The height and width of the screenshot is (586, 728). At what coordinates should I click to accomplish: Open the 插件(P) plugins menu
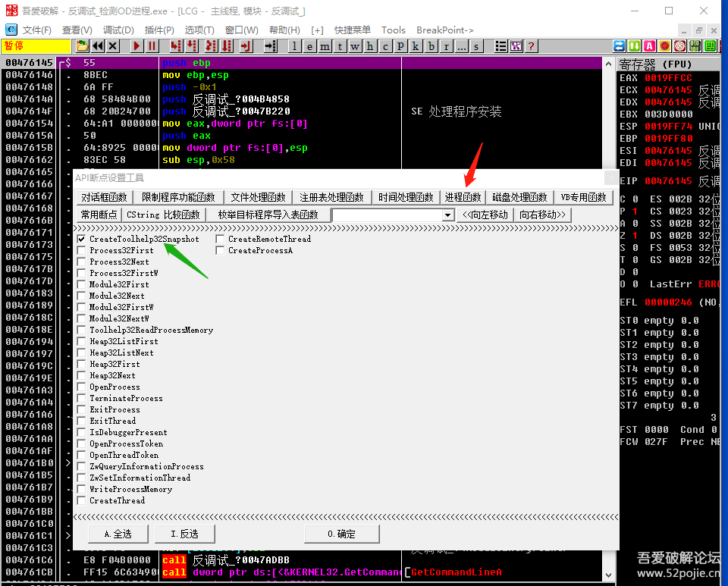click(x=159, y=30)
